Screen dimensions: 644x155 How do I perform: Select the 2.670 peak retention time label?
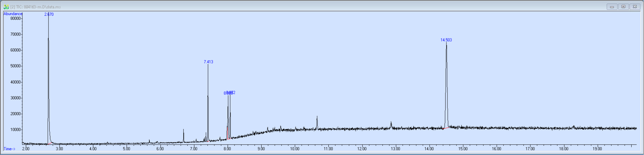(x=49, y=14)
